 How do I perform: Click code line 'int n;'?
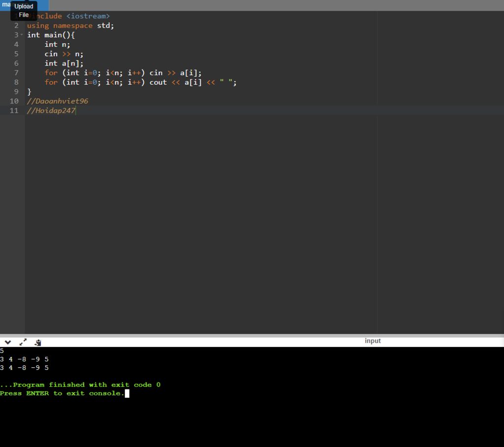[x=57, y=44]
